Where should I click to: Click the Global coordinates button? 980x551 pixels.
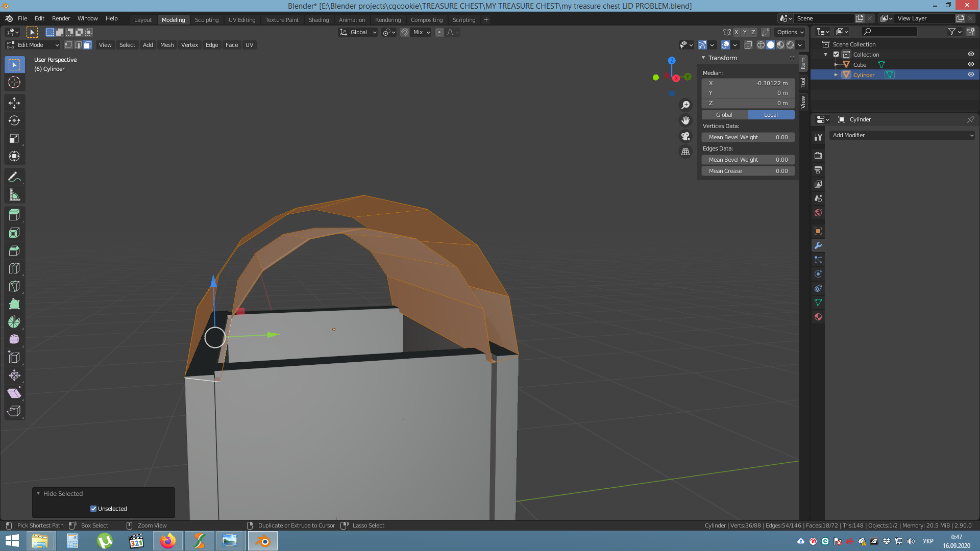724,115
